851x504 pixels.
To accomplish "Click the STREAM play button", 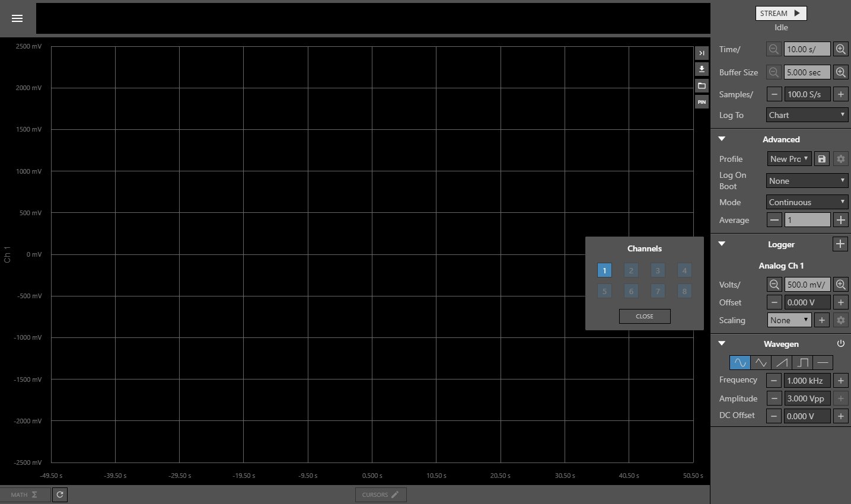I will (x=780, y=13).
